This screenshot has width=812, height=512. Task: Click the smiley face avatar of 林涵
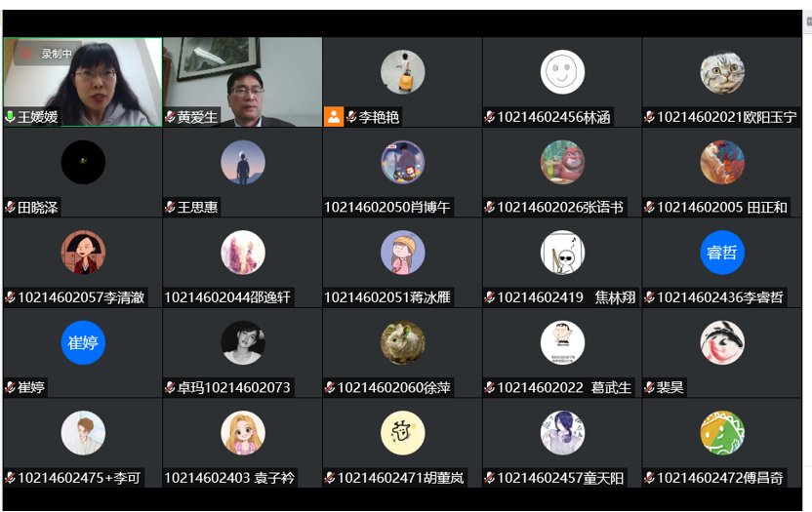tap(562, 72)
